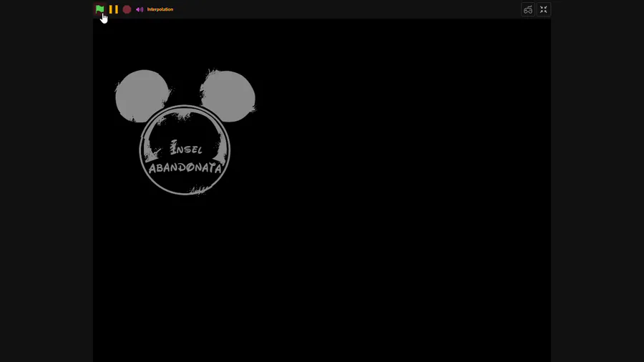The width and height of the screenshot is (644, 362).
Task: Click the green flag to start project
Action: click(x=99, y=9)
